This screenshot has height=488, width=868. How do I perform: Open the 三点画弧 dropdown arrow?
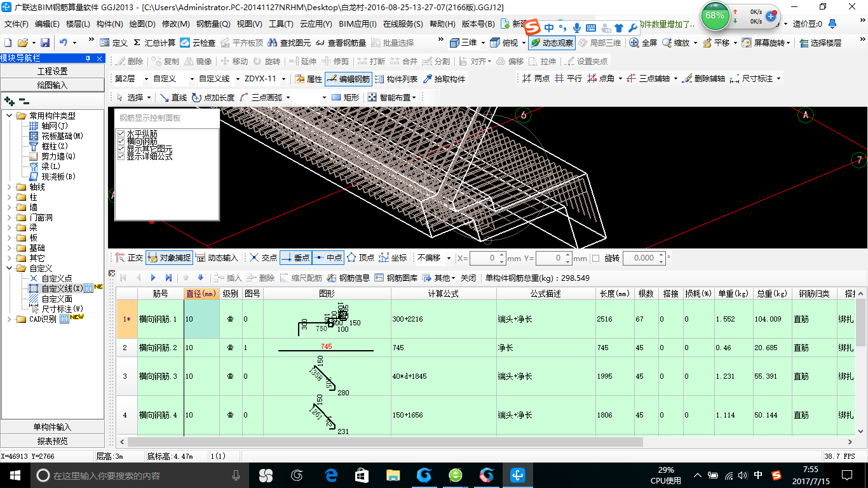click(288, 97)
